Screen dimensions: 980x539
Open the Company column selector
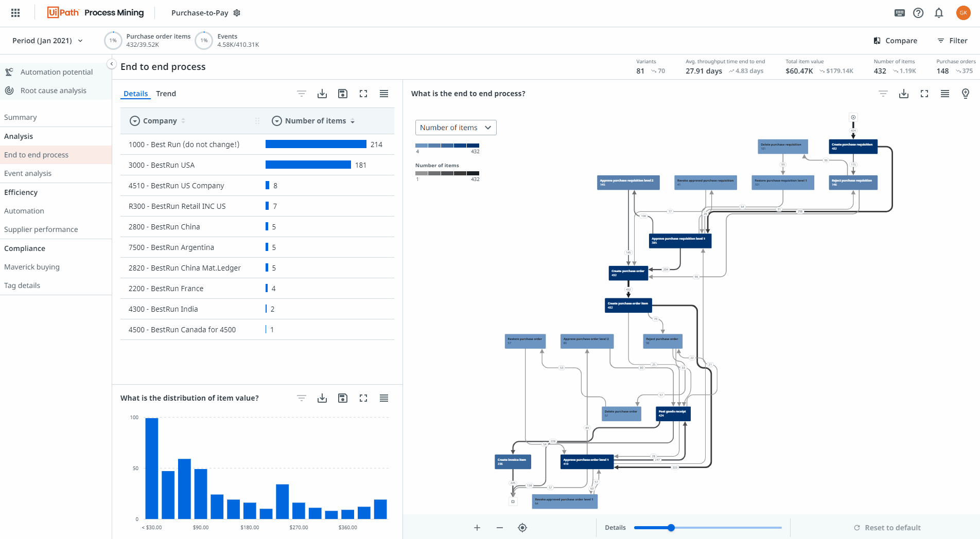(x=135, y=121)
